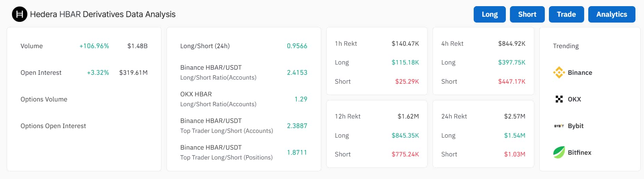This screenshot has height=179, width=644.
Task: Open the Bybit trending exchange link
Action: [576, 126]
